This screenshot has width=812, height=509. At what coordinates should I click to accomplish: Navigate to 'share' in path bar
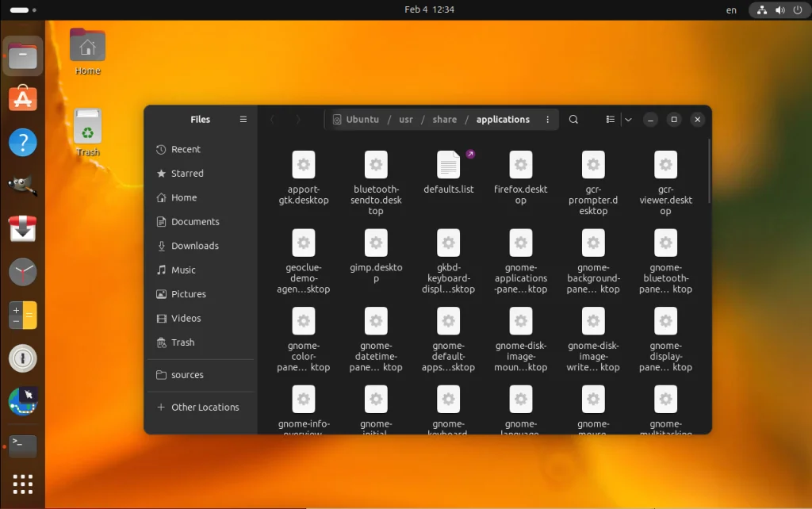point(444,120)
